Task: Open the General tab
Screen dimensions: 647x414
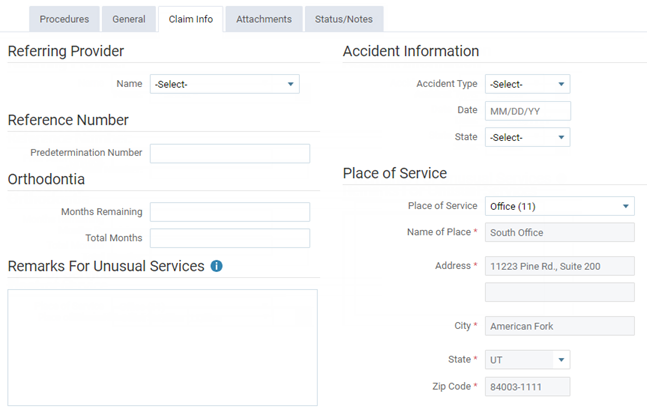Action: tap(128, 19)
